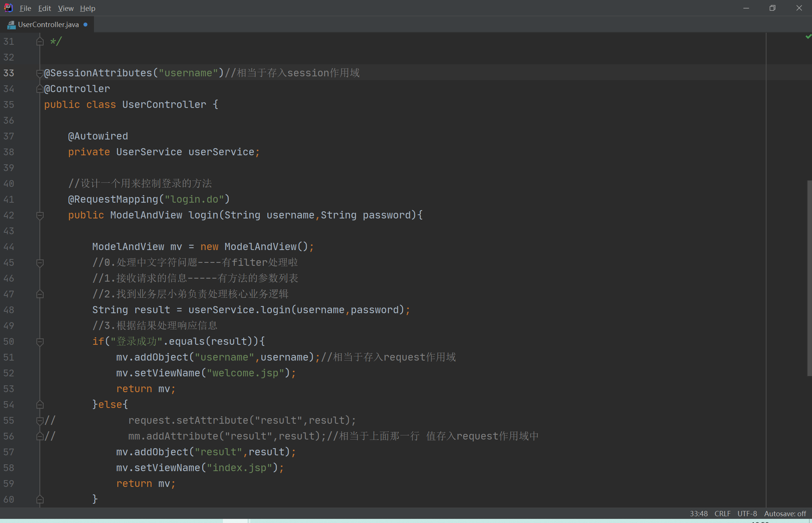The width and height of the screenshot is (812, 523).
Task: Click line number 44 in the gutter
Action: (x=9, y=247)
